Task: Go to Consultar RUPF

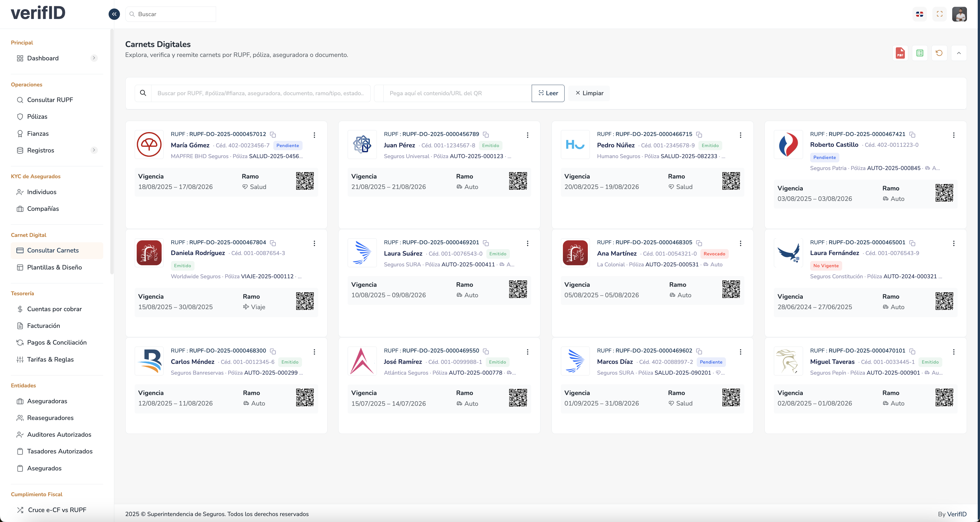Action: pos(50,100)
